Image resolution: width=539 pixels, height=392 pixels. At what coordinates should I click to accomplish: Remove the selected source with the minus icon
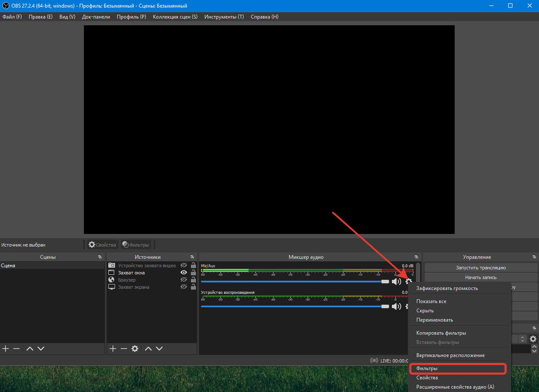pos(124,348)
